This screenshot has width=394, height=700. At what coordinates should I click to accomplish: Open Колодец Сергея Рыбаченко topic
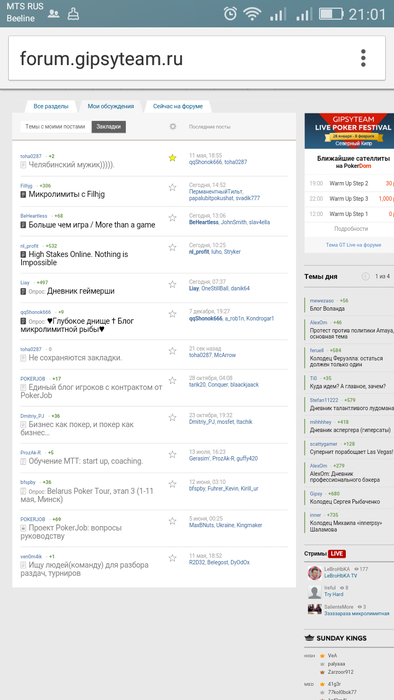click(345, 502)
